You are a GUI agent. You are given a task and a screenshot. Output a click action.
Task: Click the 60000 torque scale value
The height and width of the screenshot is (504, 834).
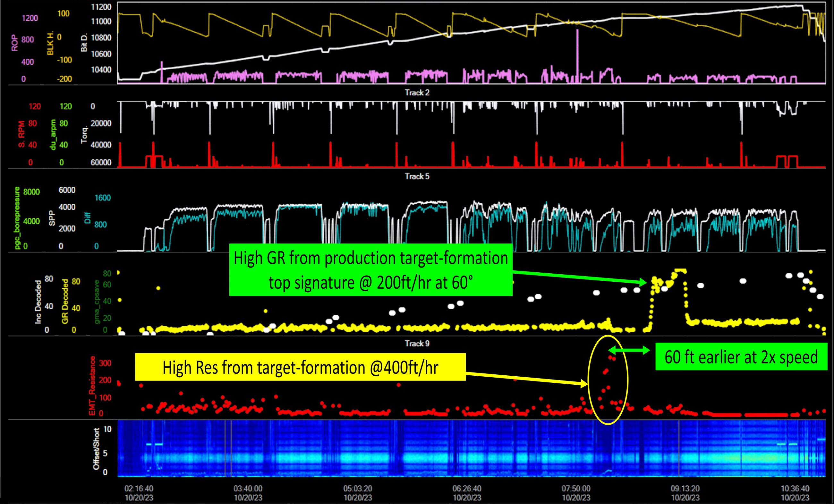[x=101, y=162]
